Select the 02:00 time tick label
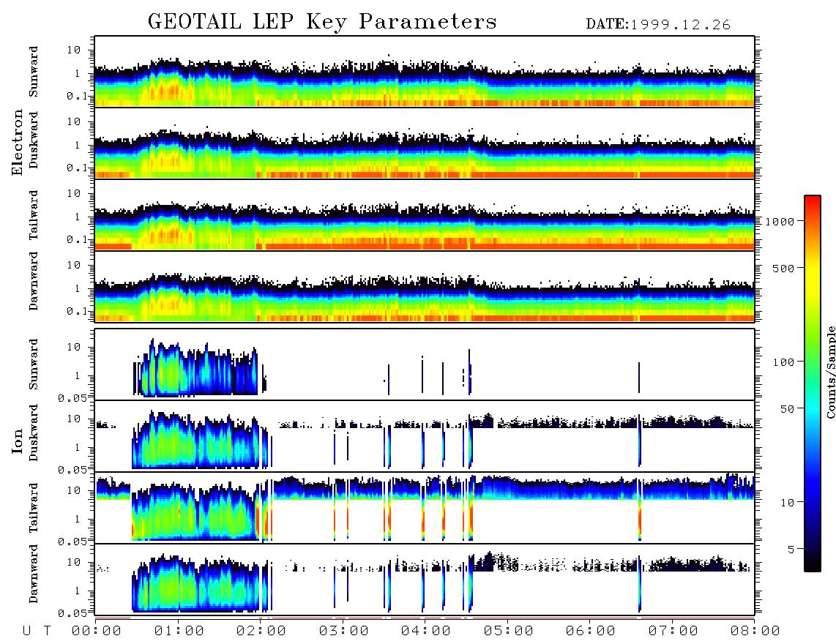The width and height of the screenshot is (836, 644). pos(261,632)
